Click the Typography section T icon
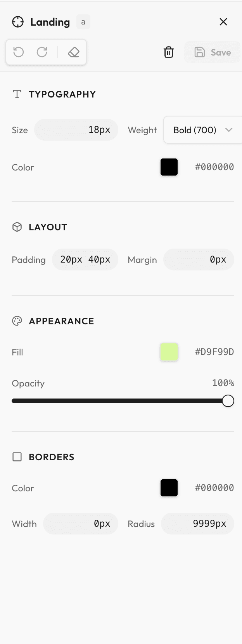This screenshot has height=644, width=242. point(17,94)
